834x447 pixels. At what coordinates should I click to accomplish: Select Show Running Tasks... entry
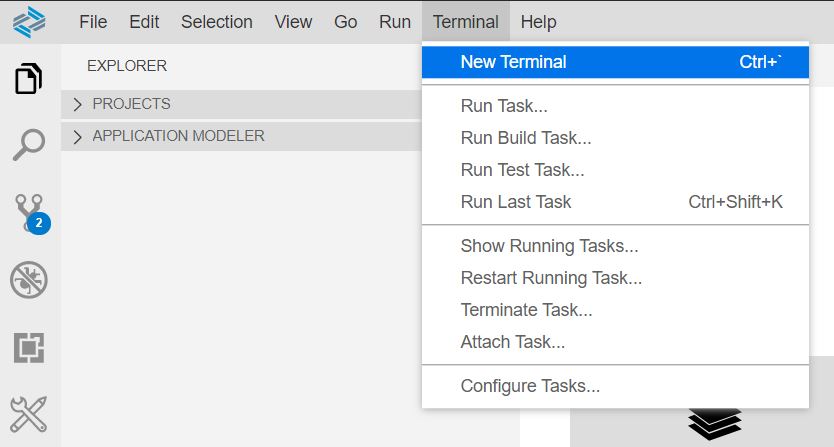click(x=549, y=246)
